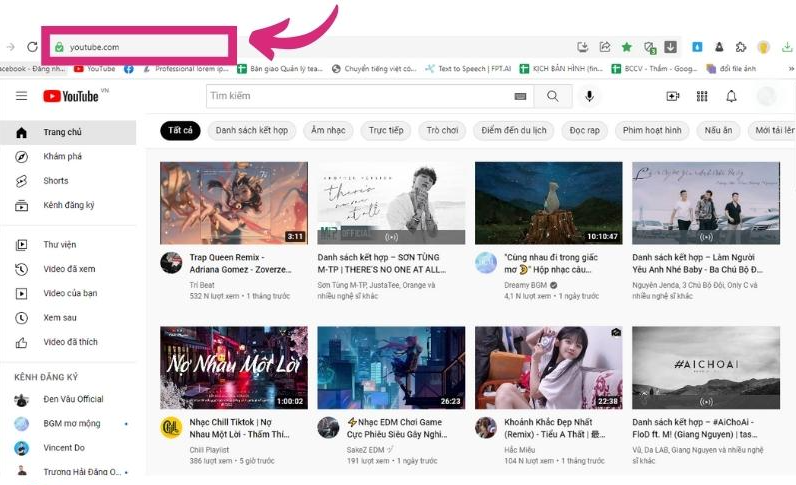Open Vincent Do subscribed channel
Viewport: 796px width, 485px height.
coord(68,448)
